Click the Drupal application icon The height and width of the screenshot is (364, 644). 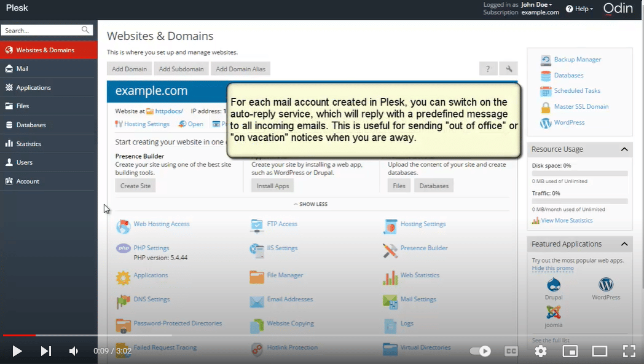554,285
